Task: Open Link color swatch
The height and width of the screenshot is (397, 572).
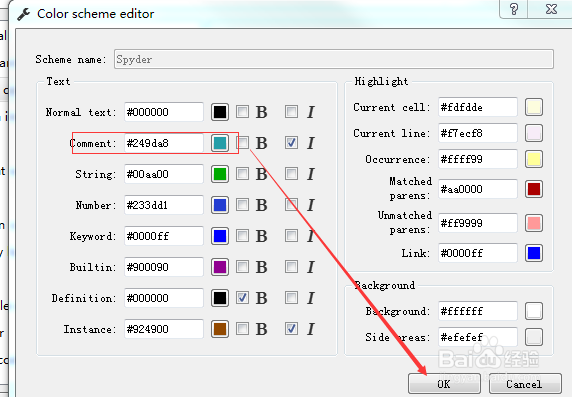Action: coord(534,253)
